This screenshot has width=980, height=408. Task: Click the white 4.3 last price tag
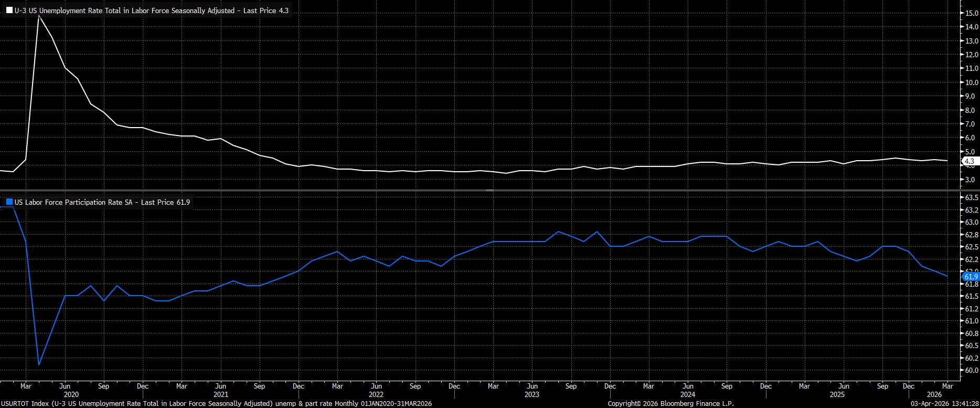tap(968, 162)
